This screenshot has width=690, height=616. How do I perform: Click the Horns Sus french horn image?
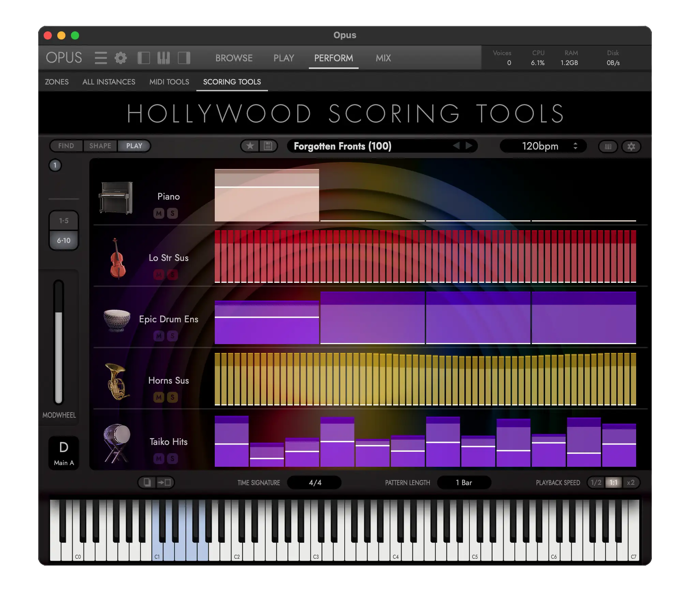point(117,381)
